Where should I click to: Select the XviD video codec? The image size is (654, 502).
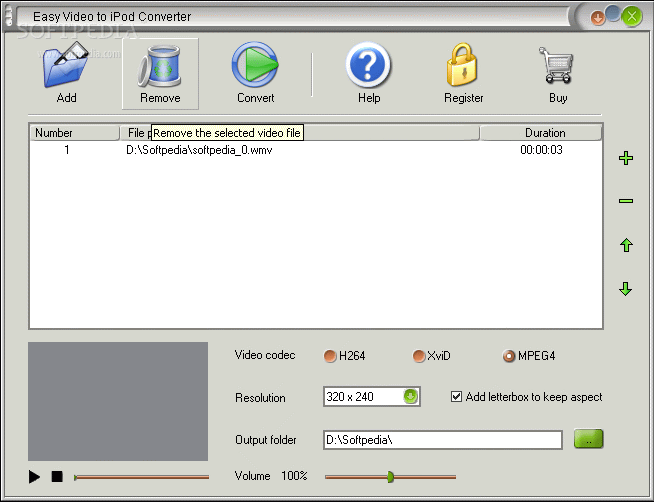click(419, 356)
